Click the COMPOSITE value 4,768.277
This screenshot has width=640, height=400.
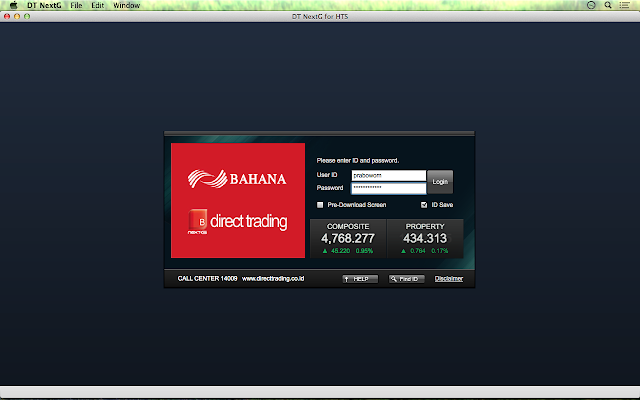348,238
